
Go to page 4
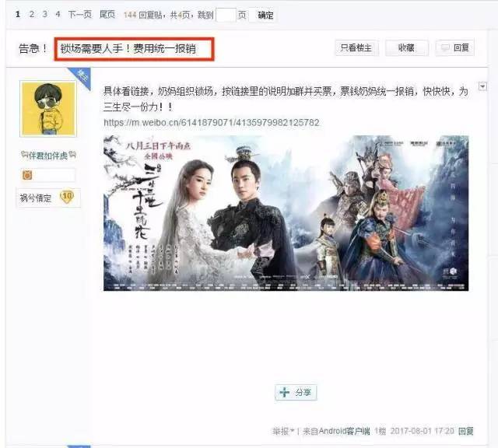click(x=58, y=14)
